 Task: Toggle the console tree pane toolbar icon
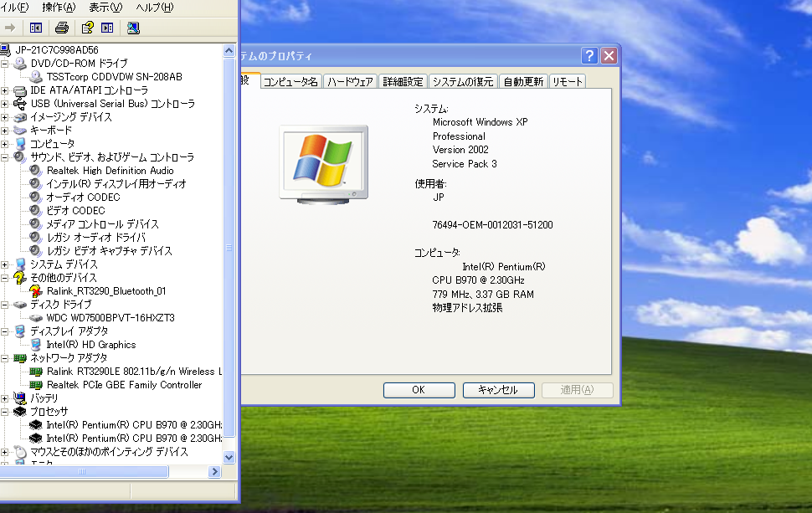36,28
